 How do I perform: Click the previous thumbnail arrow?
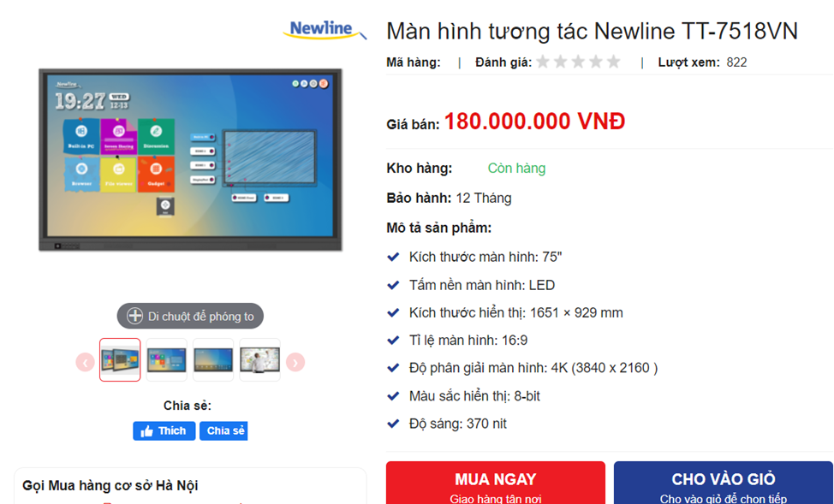tap(85, 362)
